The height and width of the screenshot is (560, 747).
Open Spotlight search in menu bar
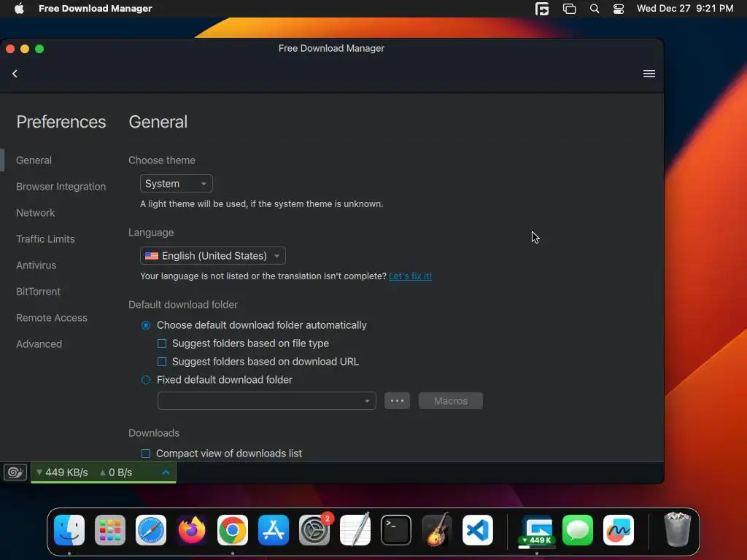coord(594,9)
